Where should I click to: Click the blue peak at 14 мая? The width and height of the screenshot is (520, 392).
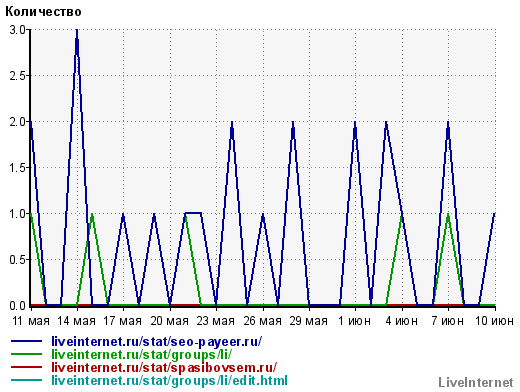(x=77, y=32)
